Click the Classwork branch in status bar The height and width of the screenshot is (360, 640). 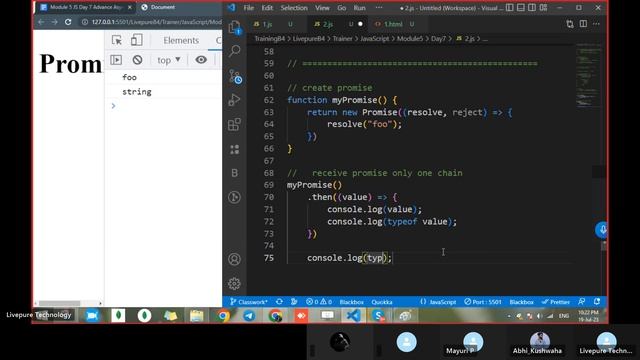[x=249, y=302]
